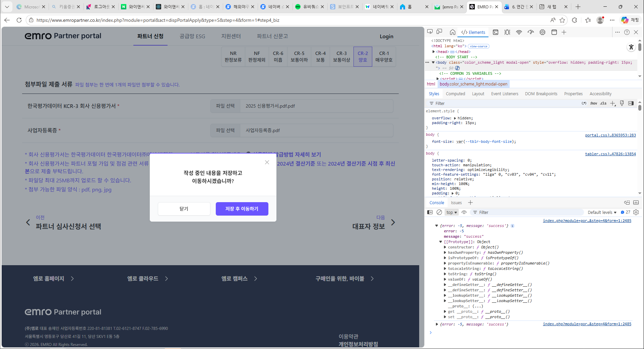Toggle regex filter option in Styles filter
This screenshot has width=644, height=349.
pyautogui.click(x=584, y=103)
